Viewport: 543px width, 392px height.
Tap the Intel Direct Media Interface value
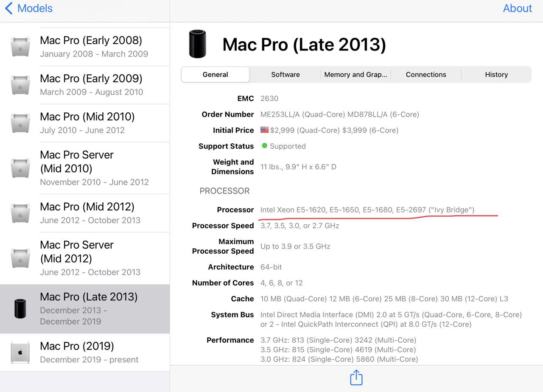(x=391, y=319)
